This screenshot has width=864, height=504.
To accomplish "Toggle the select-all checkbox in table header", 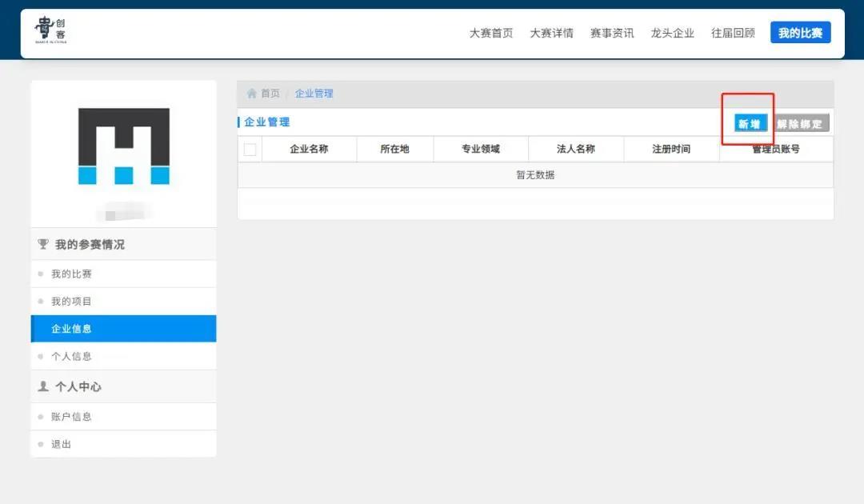I will coord(250,150).
